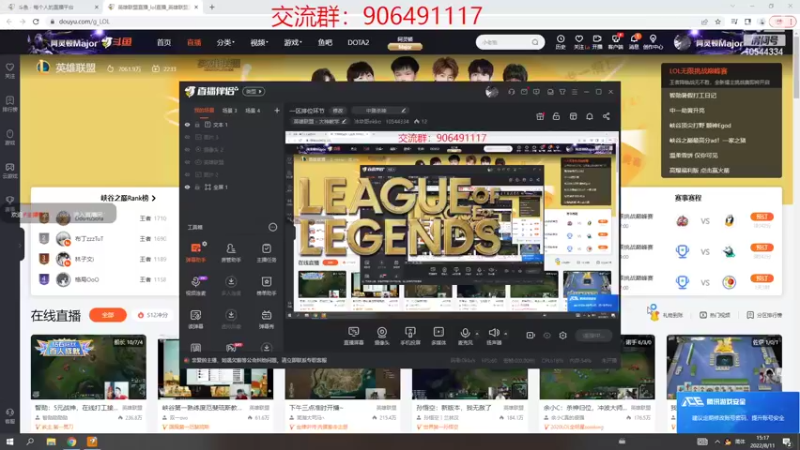
Task: Switch to 场景 3 scene tab
Action: tap(230, 111)
